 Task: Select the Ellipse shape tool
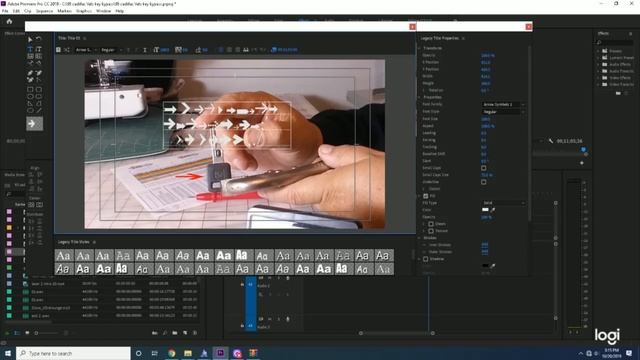pos(30,111)
